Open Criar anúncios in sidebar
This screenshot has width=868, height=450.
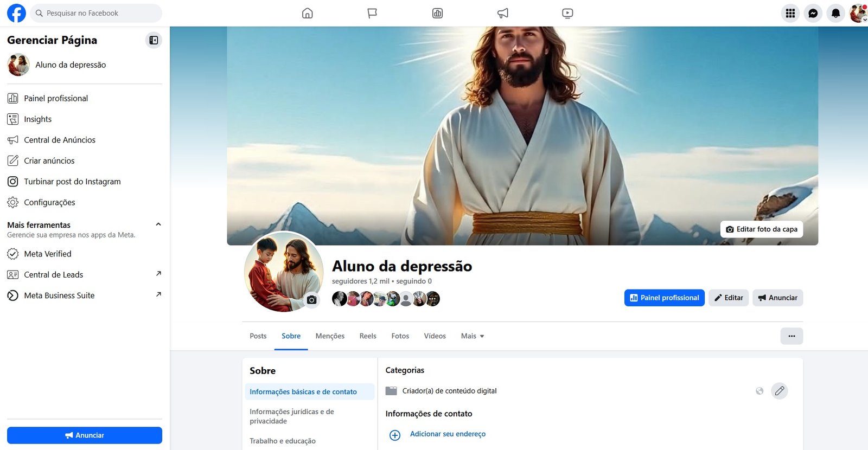[x=85, y=160]
